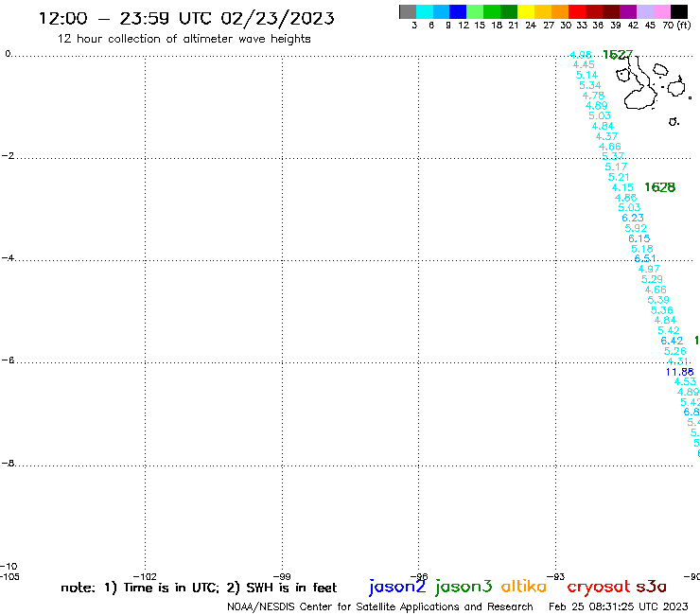Screen dimensions: 700x615
Task: Select the wave height value 5.17
Action: point(616,167)
